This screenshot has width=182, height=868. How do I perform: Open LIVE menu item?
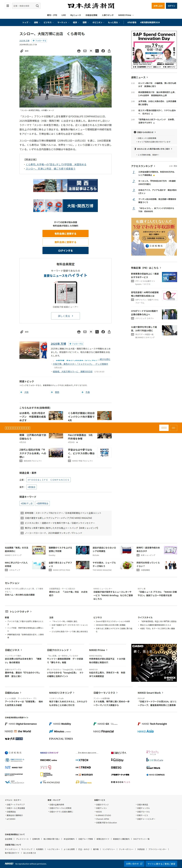click(64, 15)
